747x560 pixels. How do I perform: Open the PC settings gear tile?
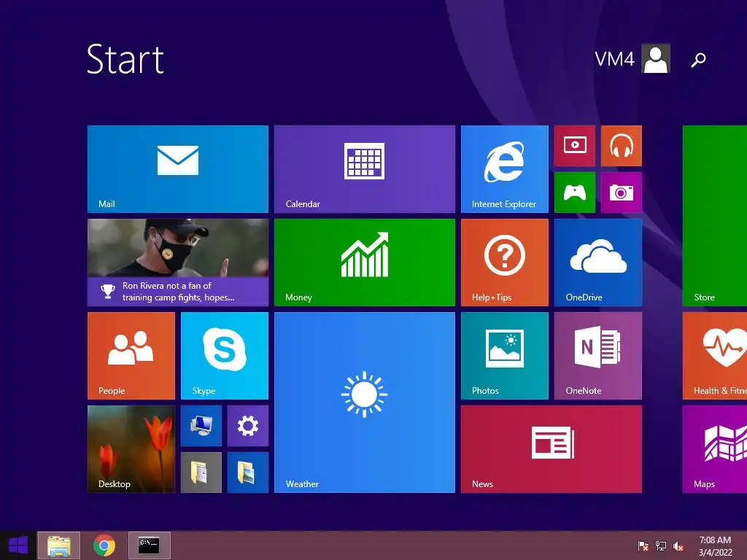pos(248,426)
